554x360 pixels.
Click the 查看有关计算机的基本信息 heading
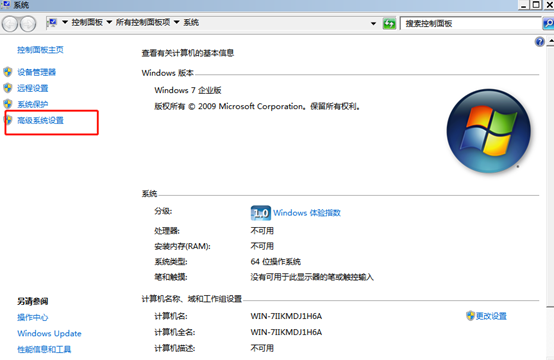pos(188,53)
